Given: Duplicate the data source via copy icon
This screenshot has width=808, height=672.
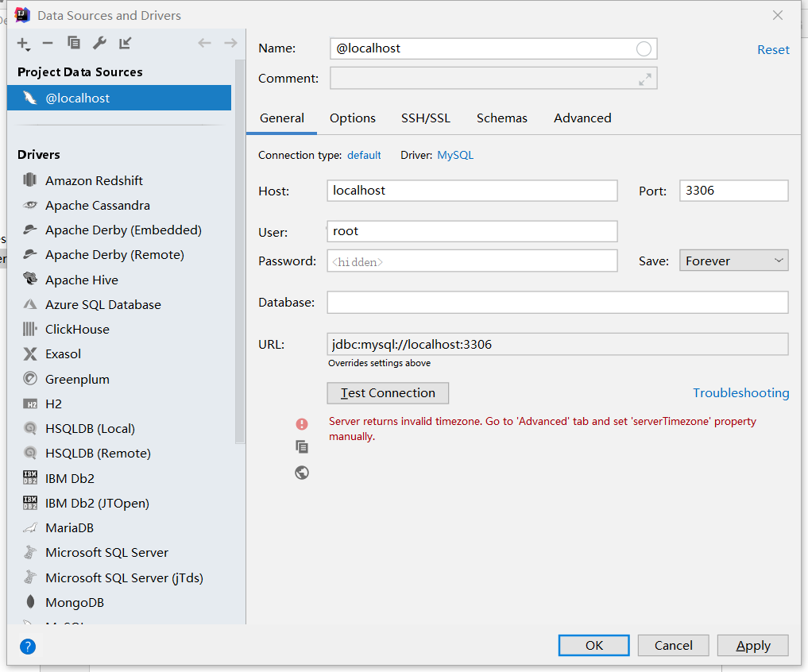Looking at the screenshot, I should 74,43.
